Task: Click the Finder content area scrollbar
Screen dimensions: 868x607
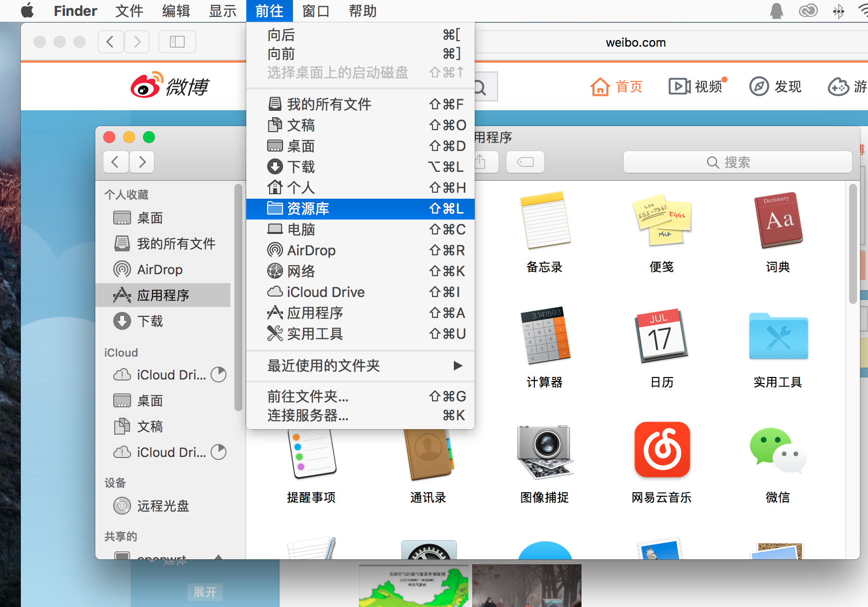Action: pos(853,244)
